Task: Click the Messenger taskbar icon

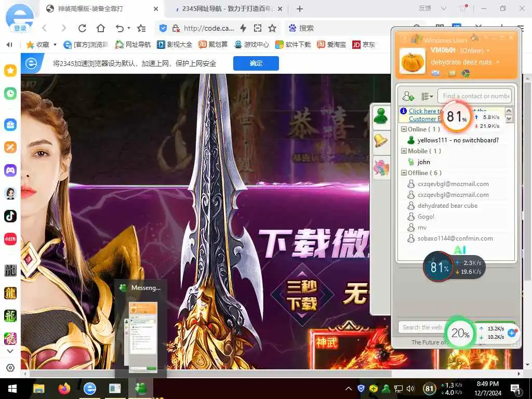Action: coord(140,389)
